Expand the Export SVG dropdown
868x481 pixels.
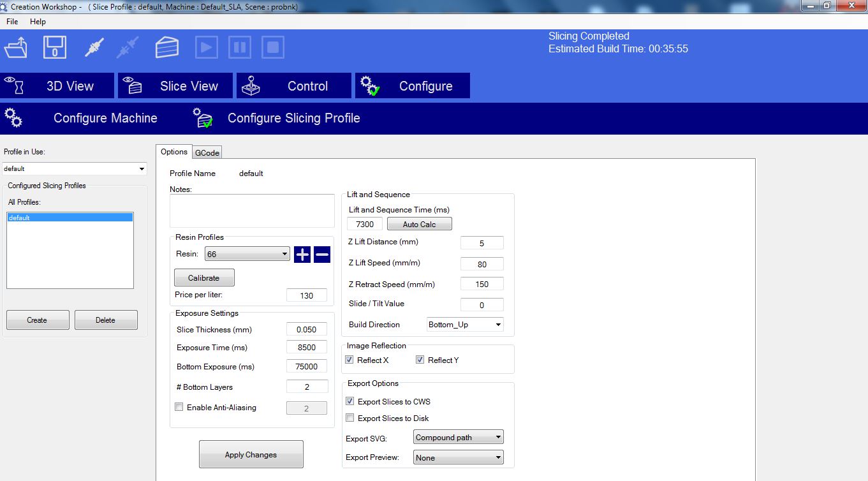[x=459, y=438]
